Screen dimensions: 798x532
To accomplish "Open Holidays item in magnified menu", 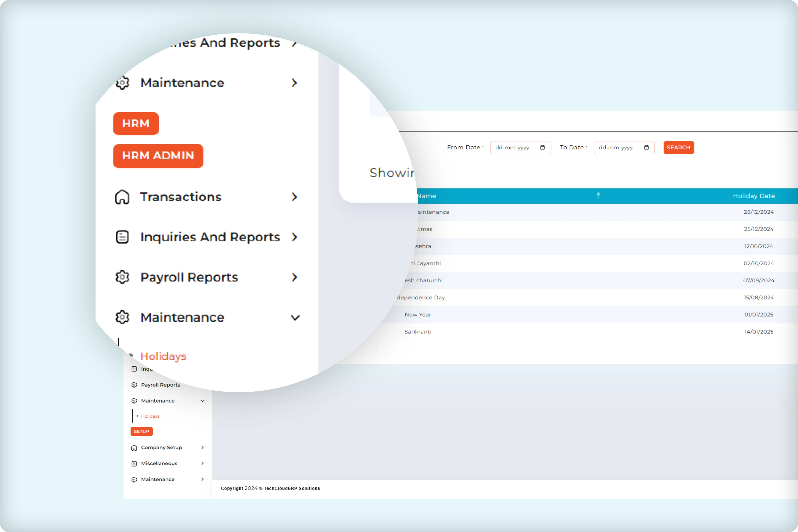I will [163, 356].
